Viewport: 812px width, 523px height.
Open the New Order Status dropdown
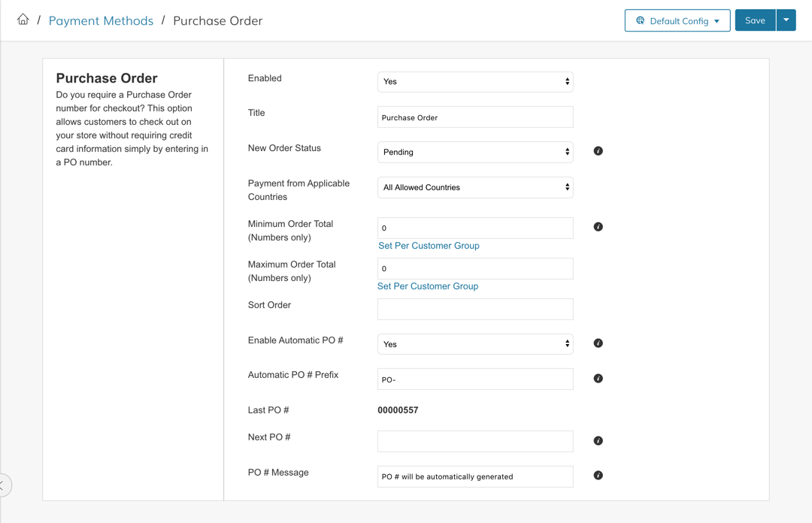[475, 153]
